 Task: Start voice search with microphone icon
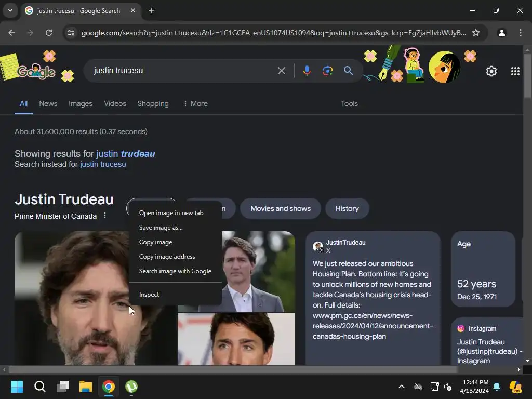click(307, 71)
